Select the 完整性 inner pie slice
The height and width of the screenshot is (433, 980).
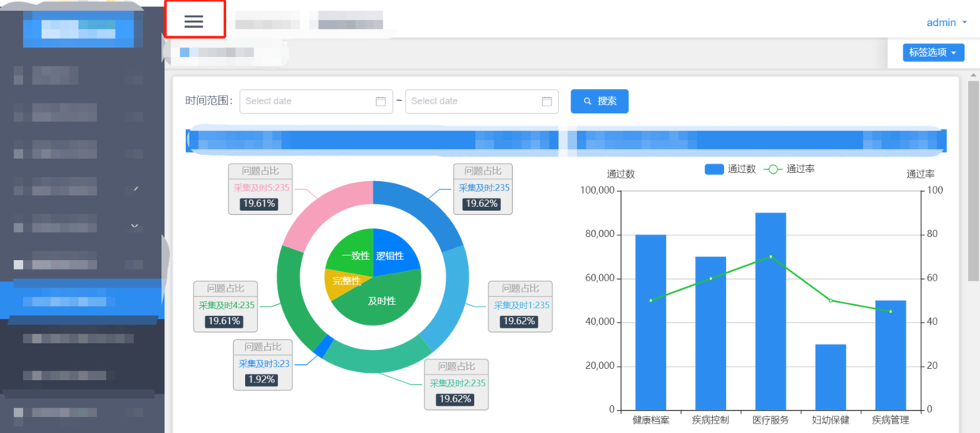tap(345, 283)
